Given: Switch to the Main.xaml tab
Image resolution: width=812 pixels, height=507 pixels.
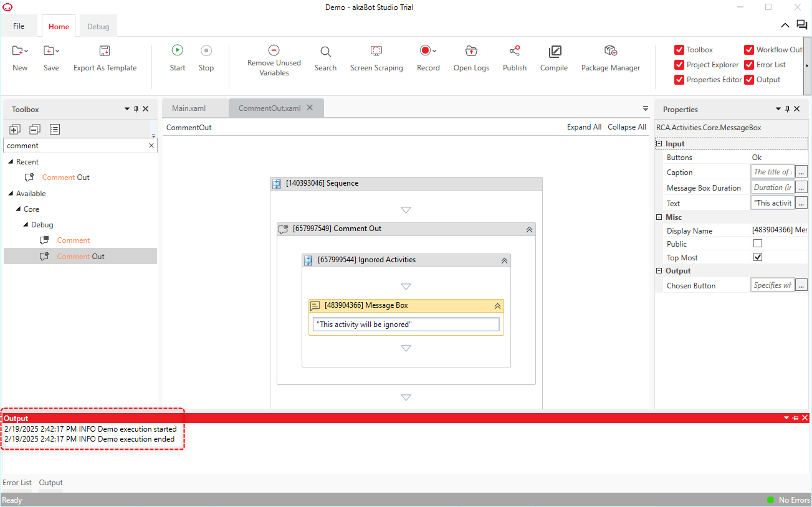Looking at the screenshot, I should point(189,108).
